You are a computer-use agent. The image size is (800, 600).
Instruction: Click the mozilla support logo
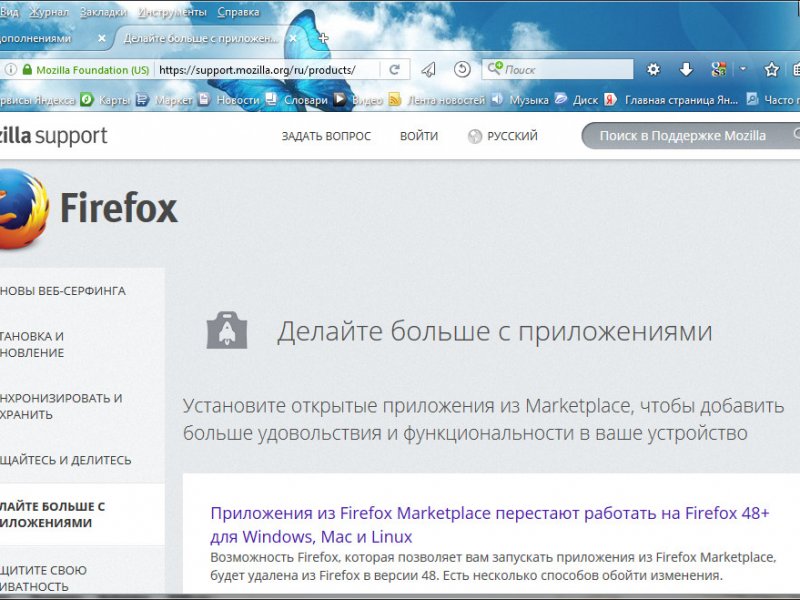[54, 136]
